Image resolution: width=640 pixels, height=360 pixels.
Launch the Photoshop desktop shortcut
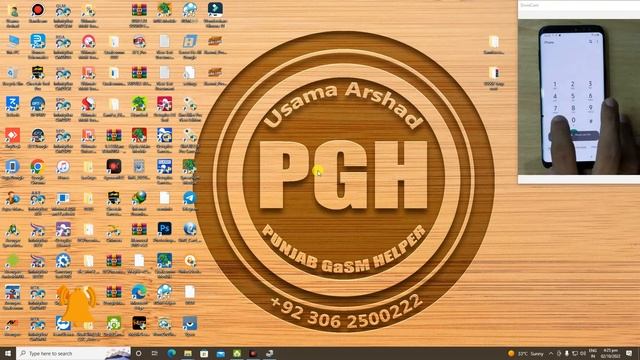point(164,229)
